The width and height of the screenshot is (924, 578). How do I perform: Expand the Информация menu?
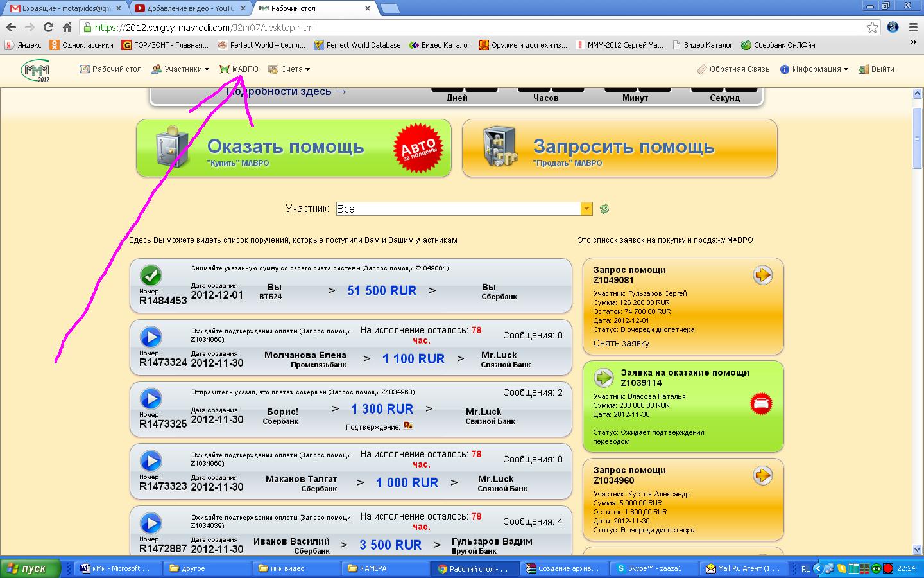pyautogui.click(x=814, y=69)
